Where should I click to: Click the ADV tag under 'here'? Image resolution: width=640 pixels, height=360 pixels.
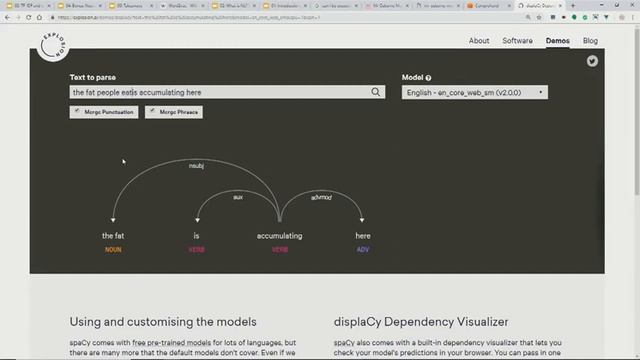pos(363,250)
